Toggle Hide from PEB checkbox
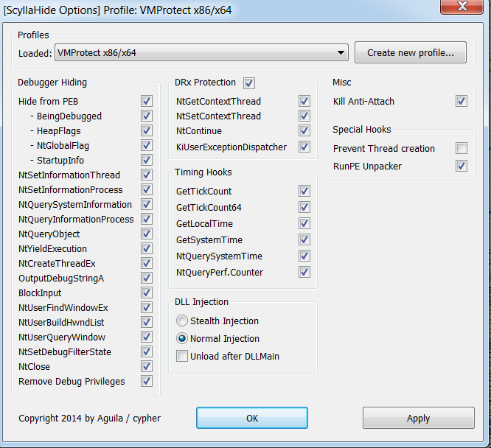The height and width of the screenshot is (448, 491). click(147, 101)
